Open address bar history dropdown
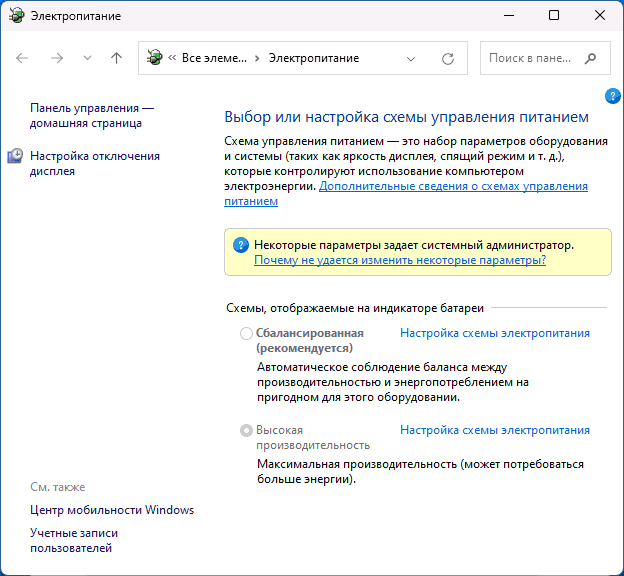The width and height of the screenshot is (624, 576). tap(411, 59)
